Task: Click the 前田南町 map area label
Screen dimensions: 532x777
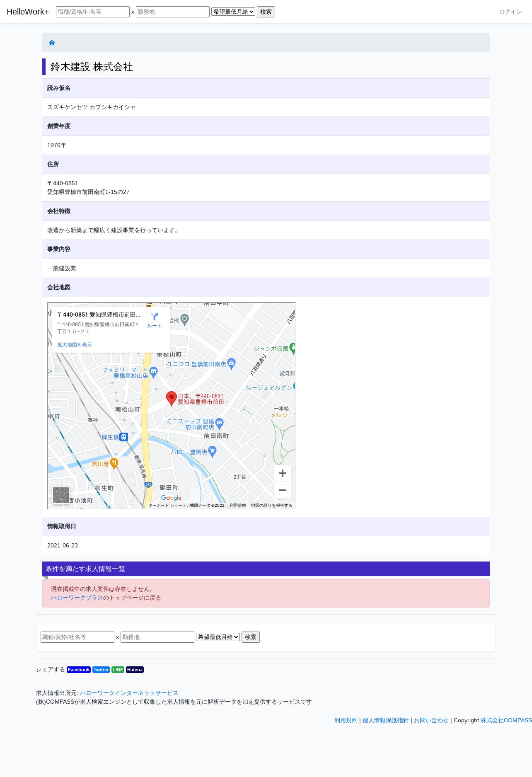Action: pyautogui.click(x=216, y=436)
